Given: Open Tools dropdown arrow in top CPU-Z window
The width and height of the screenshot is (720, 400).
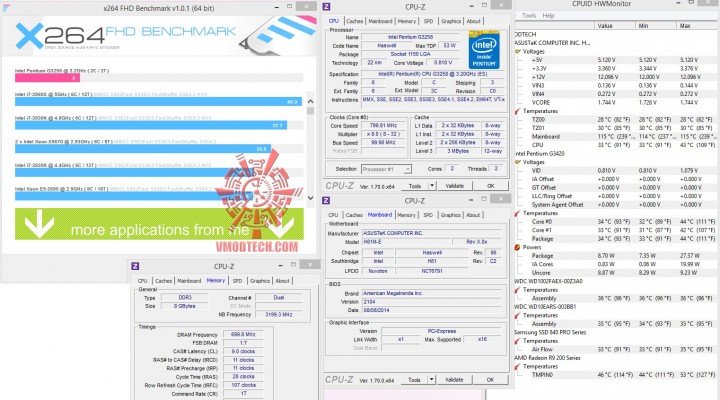Looking at the screenshot, I should pos(432,186).
